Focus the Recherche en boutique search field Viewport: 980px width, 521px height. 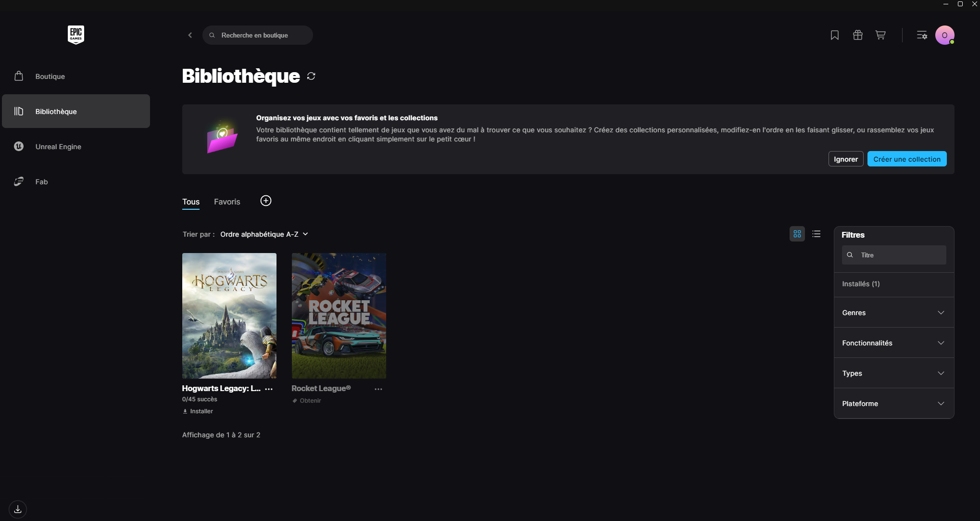pos(258,35)
